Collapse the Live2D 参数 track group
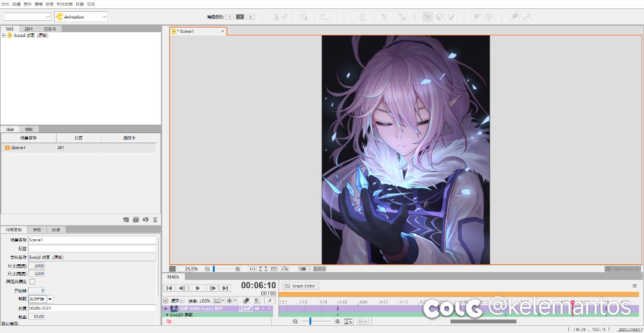Image resolution: width=644 pixels, height=333 pixels. (x=167, y=314)
